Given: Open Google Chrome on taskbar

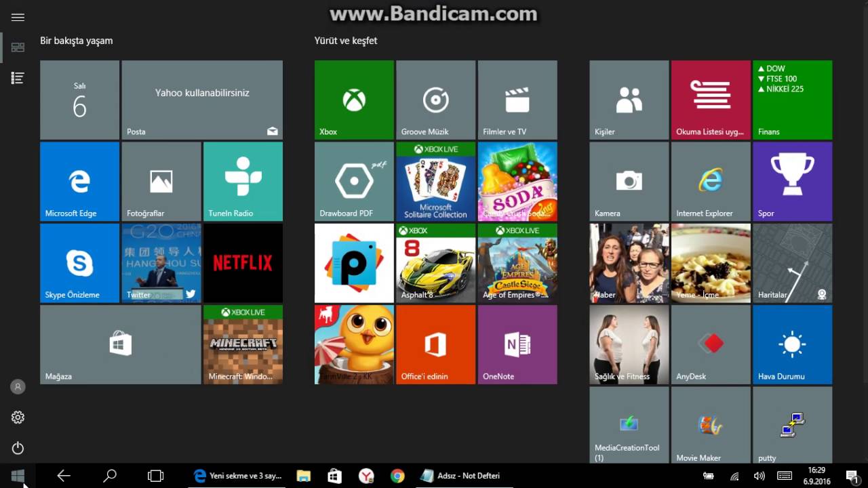Looking at the screenshot, I should pyautogui.click(x=397, y=476).
